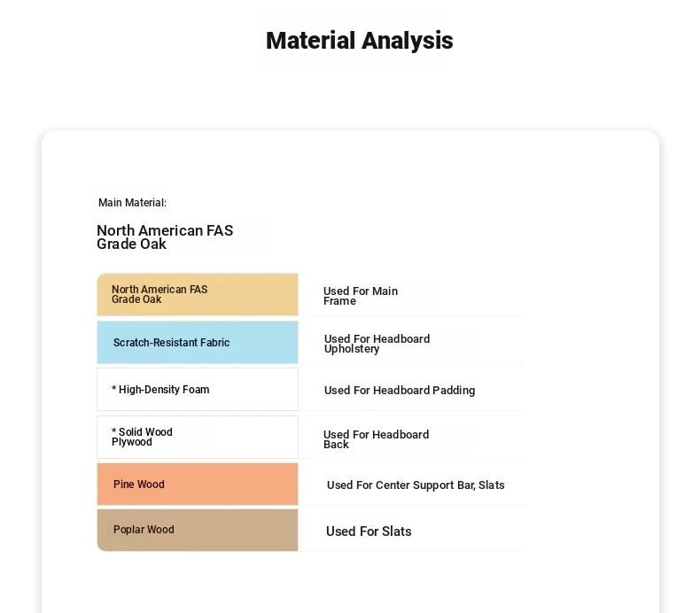700x613 pixels.
Task: Click the Used For Main Frame text
Action: click(360, 296)
